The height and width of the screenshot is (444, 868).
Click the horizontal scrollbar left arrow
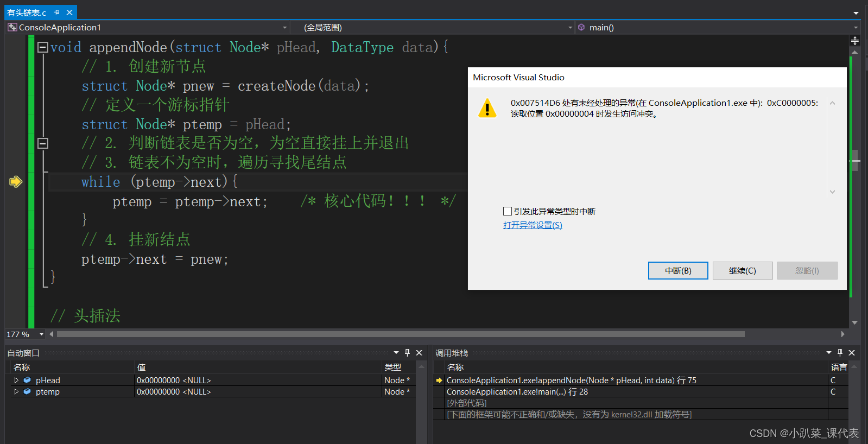[x=52, y=334]
